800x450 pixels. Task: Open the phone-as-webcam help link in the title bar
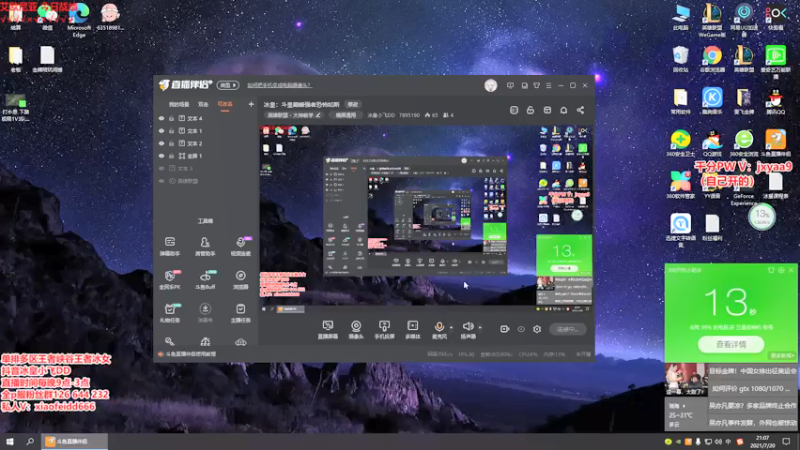point(280,85)
